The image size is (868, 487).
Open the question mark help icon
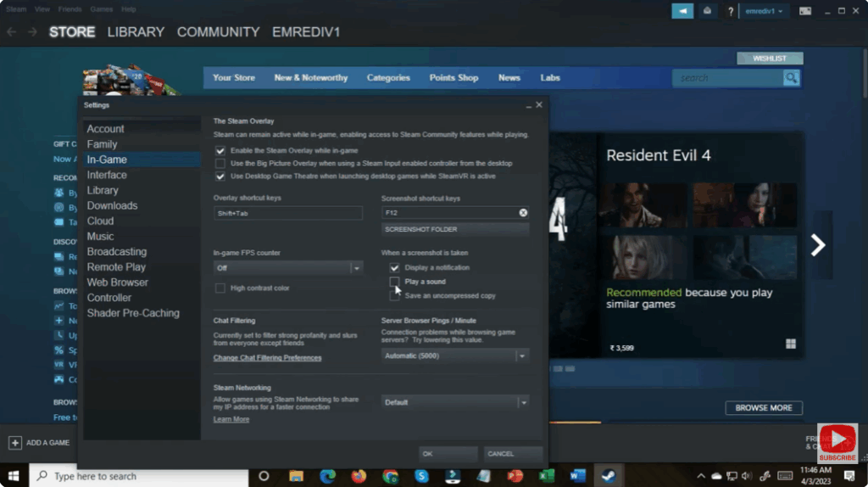730,11
